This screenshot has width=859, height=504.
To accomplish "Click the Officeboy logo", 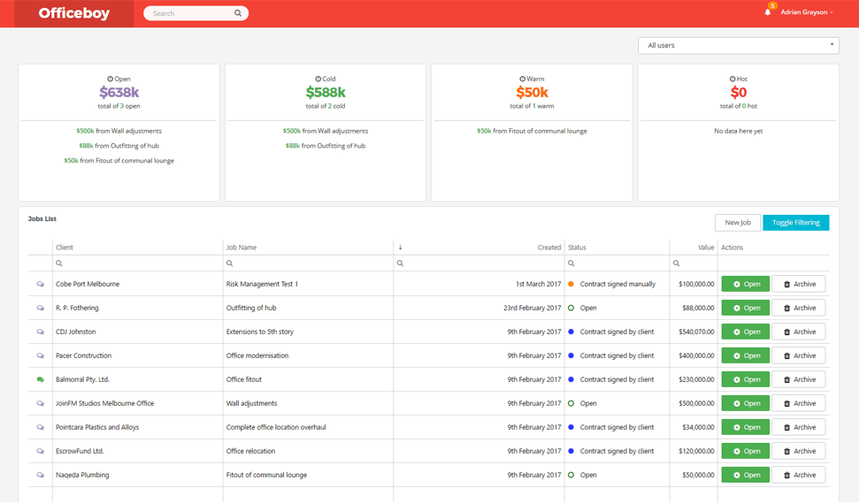I will coord(74,13).
